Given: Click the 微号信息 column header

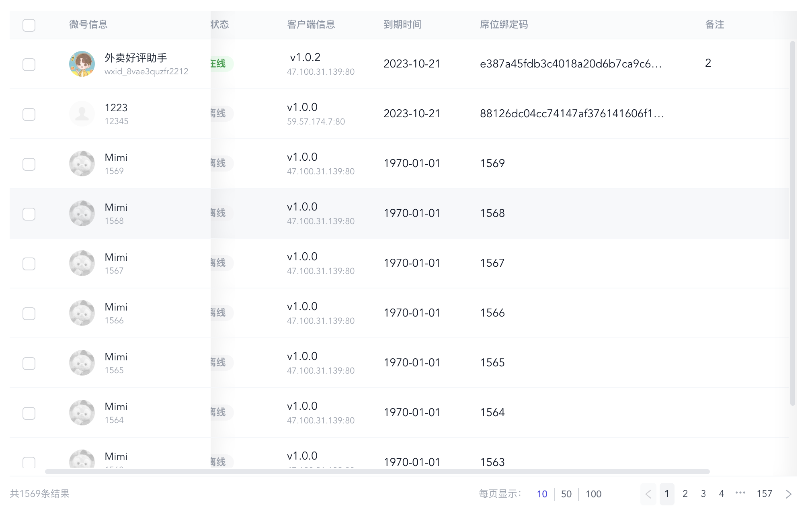Looking at the screenshot, I should point(88,25).
